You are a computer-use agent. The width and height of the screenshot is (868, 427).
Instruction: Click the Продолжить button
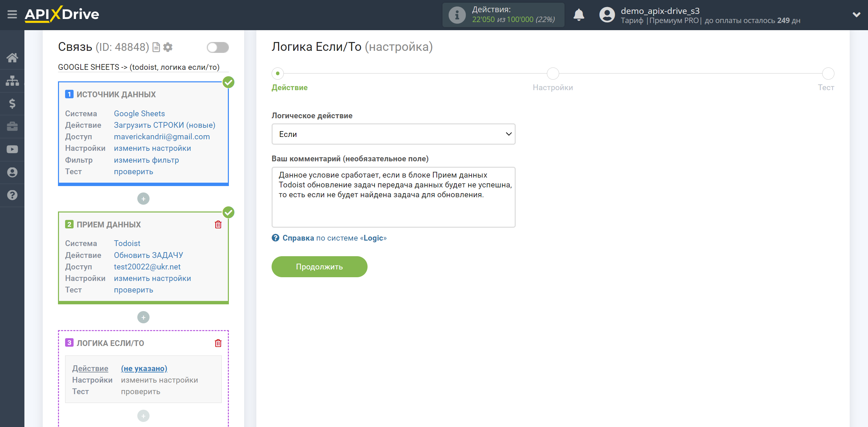(x=319, y=267)
